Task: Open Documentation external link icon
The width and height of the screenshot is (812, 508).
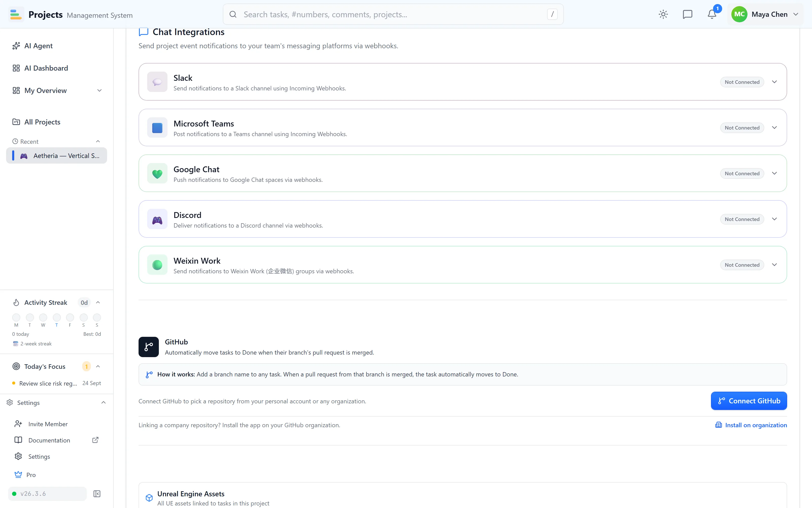Action: 95,440
